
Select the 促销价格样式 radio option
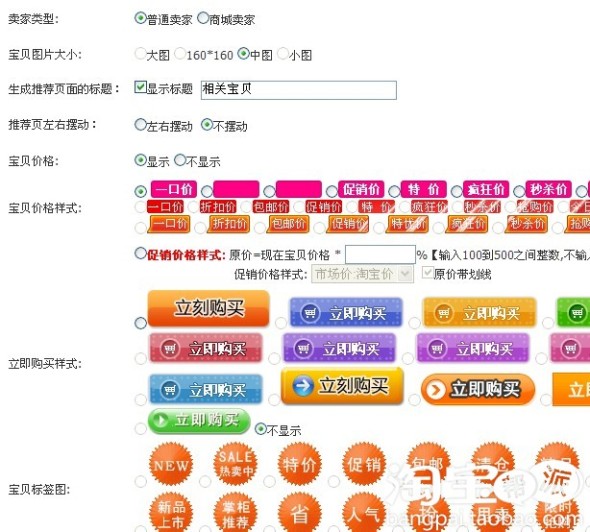click(x=140, y=253)
